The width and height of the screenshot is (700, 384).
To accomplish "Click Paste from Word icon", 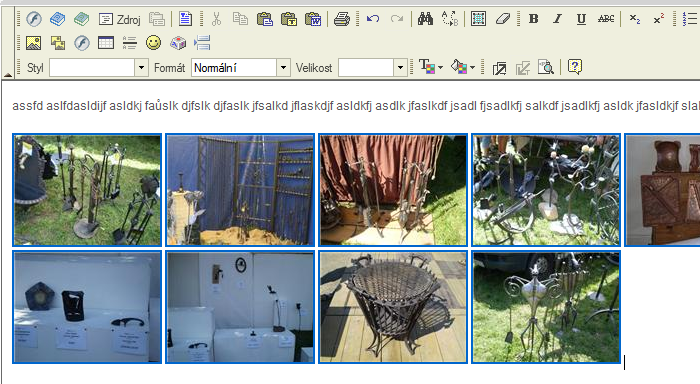I will 313,19.
